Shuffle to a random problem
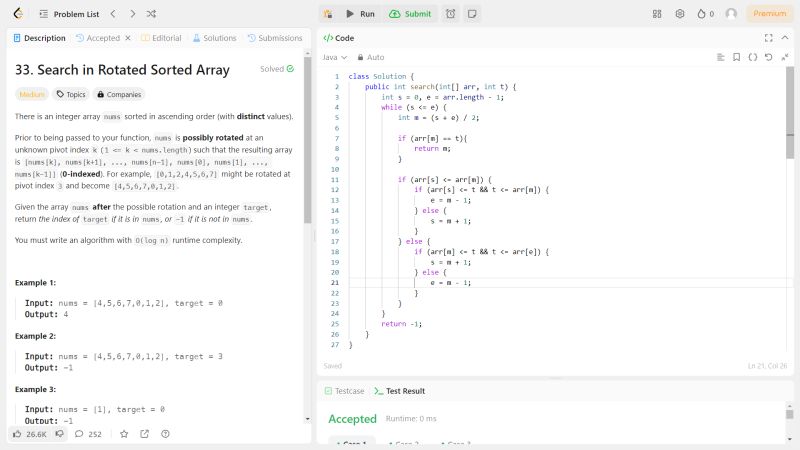The image size is (800, 450). click(151, 14)
